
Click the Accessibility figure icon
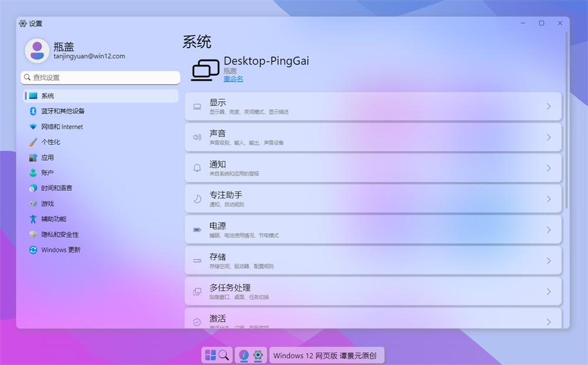click(x=34, y=219)
